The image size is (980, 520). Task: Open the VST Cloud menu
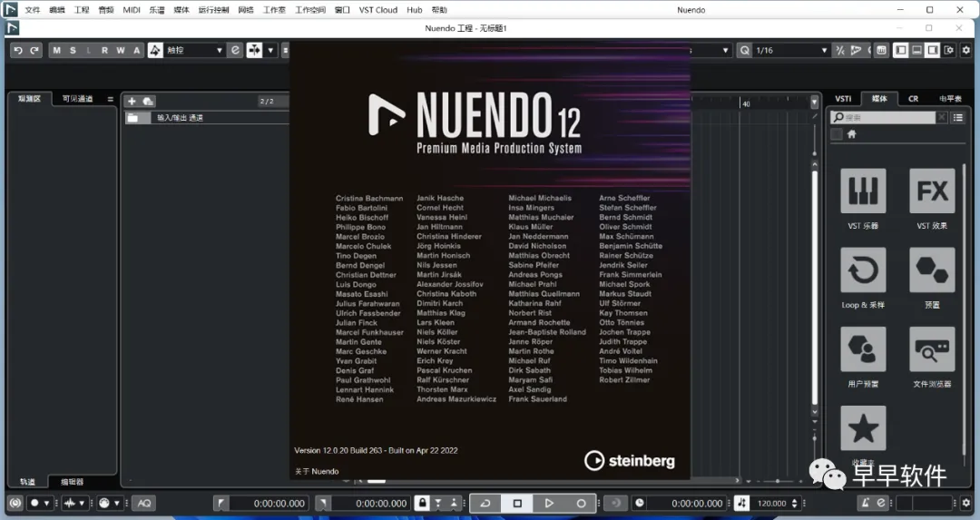tap(378, 10)
